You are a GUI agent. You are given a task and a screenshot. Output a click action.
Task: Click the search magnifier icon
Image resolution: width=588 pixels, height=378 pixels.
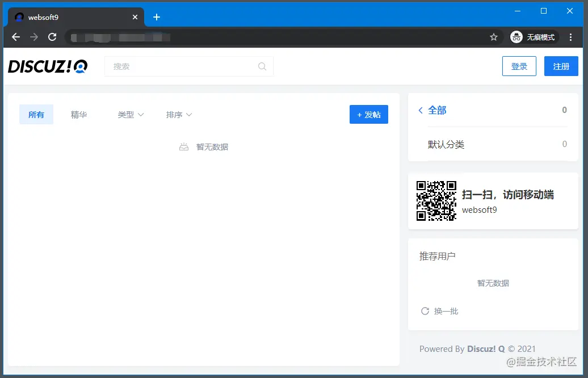click(x=262, y=66)
